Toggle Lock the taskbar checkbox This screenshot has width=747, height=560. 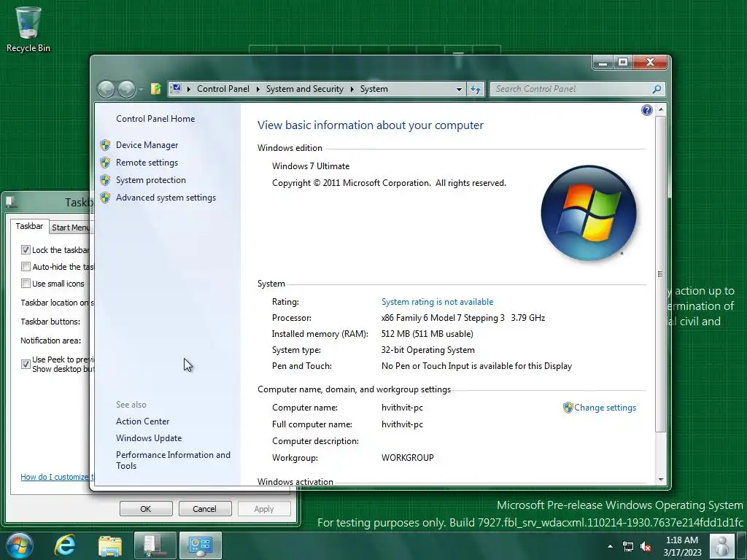coord(26,250)
